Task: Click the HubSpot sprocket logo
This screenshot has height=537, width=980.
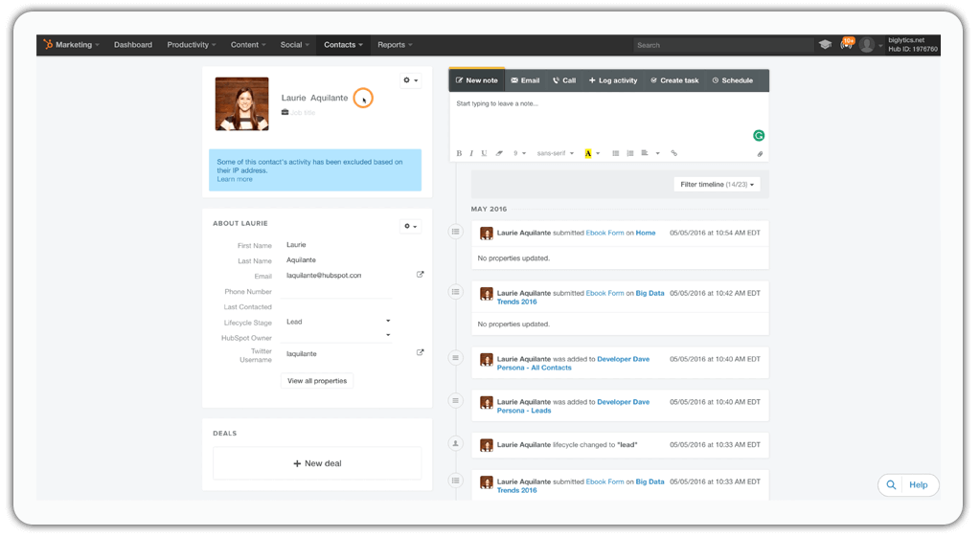Action: click(48, 44)
